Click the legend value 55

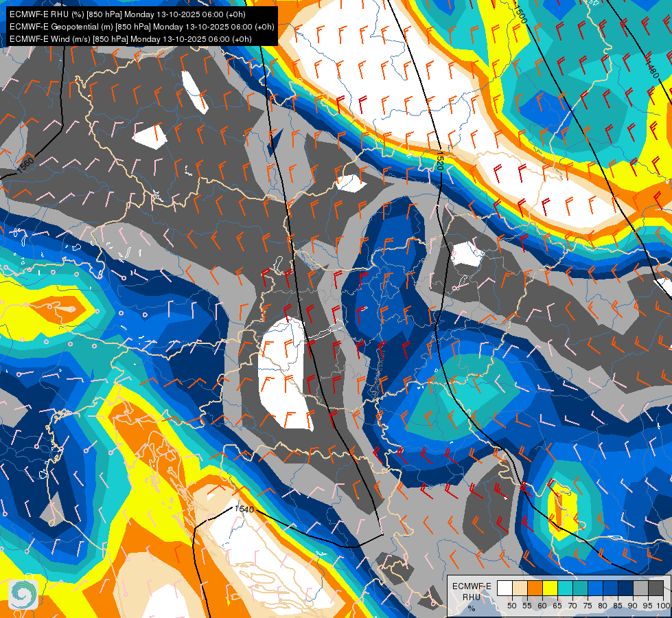coord(527,606)
